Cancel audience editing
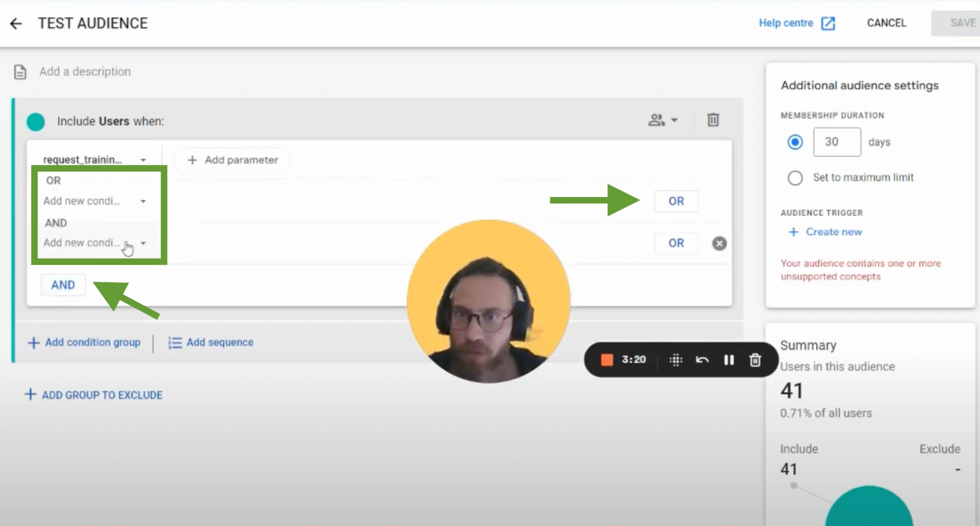Image resolution: width=980 pixels, height=526 pixels. click(x=886, y=23)
